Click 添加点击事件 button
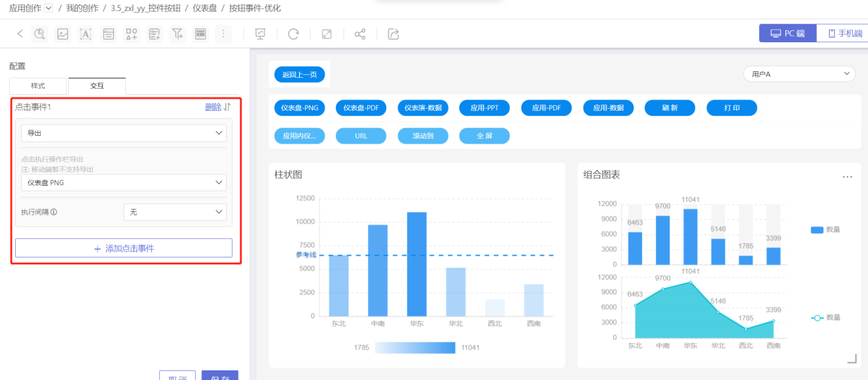The image size is (868, 380). coord(124,248)
